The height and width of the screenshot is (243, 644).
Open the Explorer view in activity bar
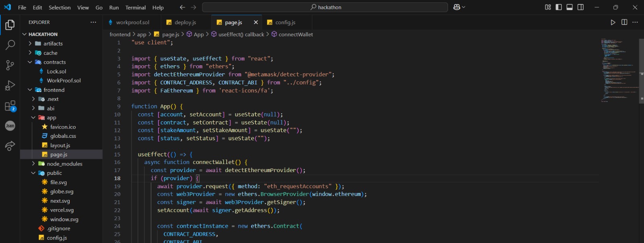coord(10,25)
